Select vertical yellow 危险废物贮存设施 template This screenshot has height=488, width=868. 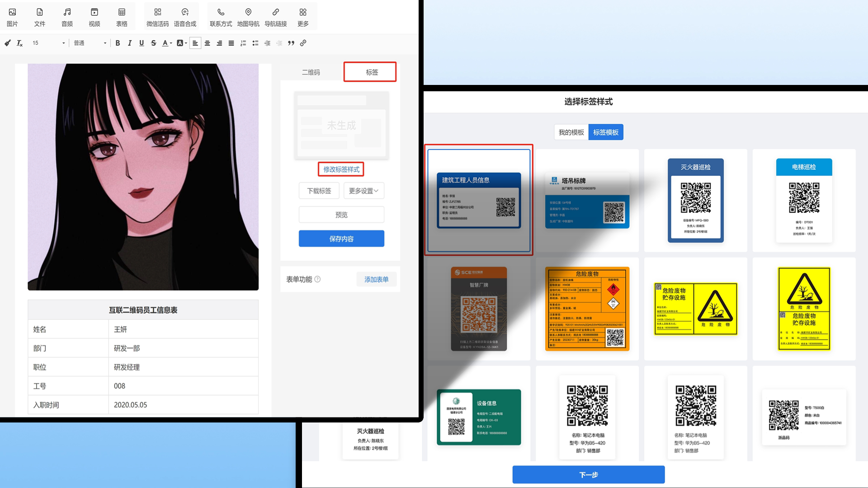[804, 309]
